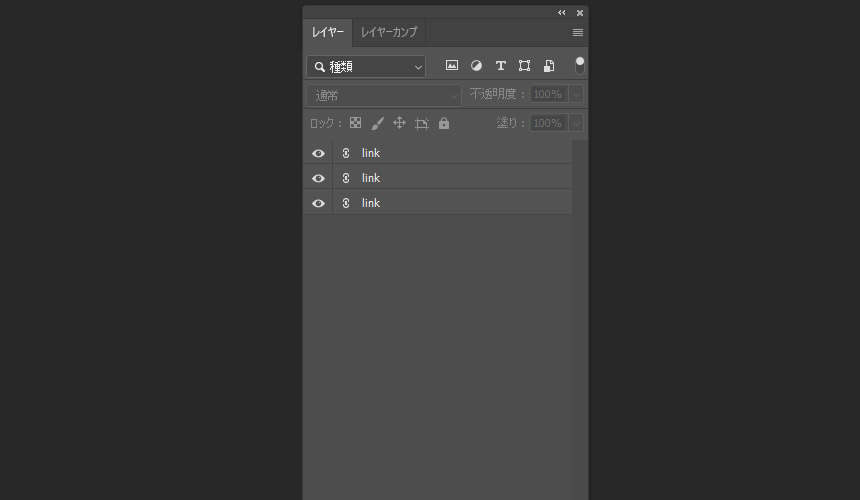Filter layers by smart object icon
860x500 pixels.
click(x=549, y=66)
